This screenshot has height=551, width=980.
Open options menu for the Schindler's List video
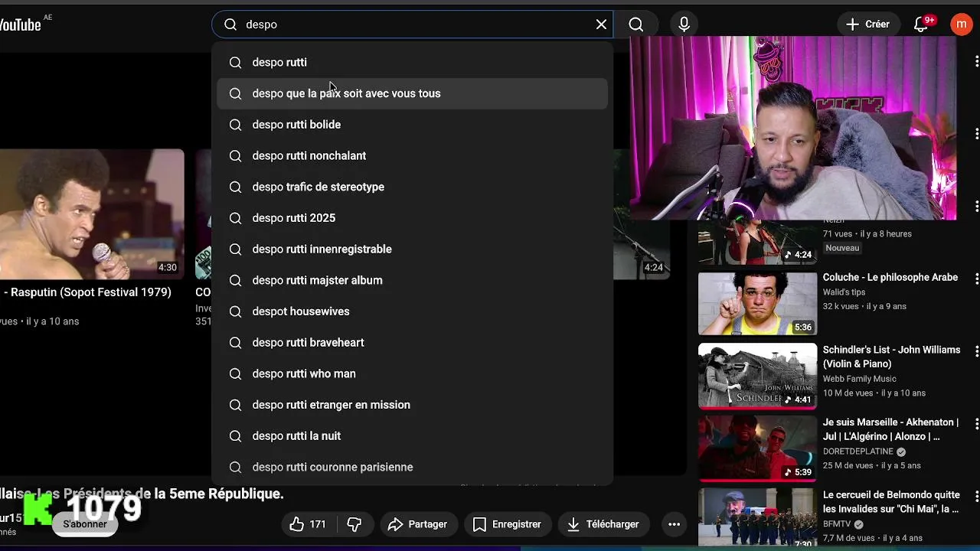pos(977,350)
